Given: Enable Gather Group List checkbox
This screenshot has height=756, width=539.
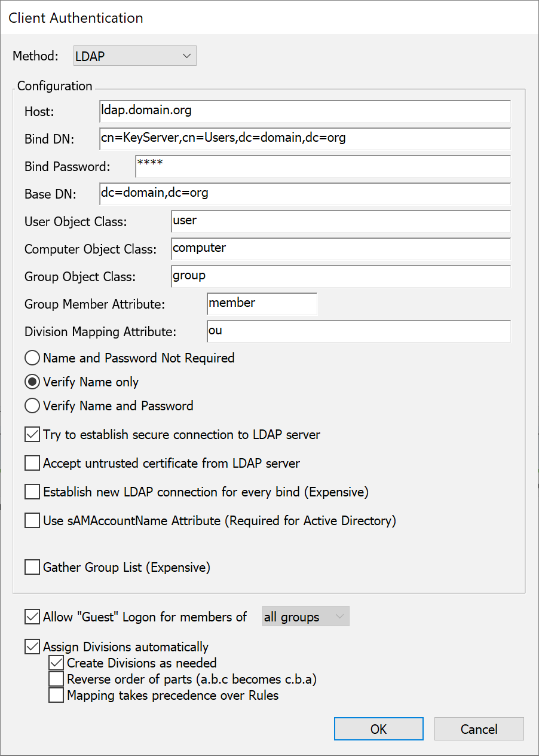Looking at the screenshot, I should (x=32, y=568).
